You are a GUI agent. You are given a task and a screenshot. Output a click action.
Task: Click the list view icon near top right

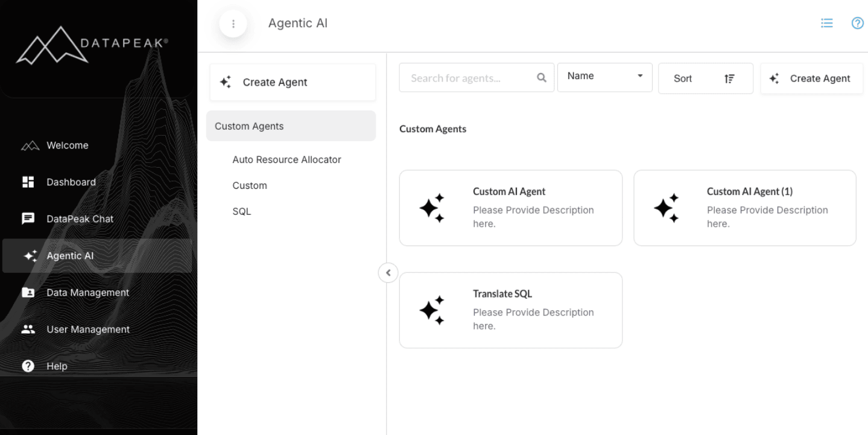click(826, 22)
